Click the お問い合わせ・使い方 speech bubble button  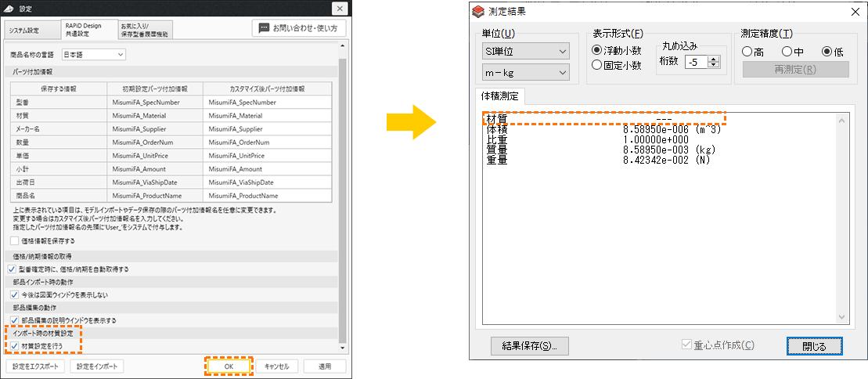tap(299, 28)
